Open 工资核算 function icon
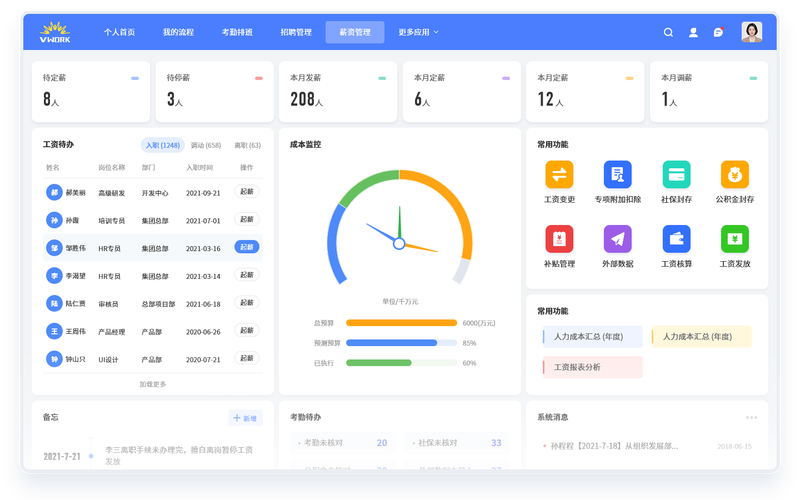The image size is (800, 500). point(676,239)
